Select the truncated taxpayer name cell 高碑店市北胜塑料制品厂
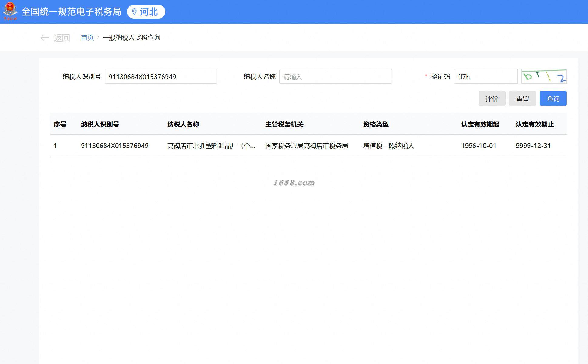 pyautogui.click(x=211, y=146)
